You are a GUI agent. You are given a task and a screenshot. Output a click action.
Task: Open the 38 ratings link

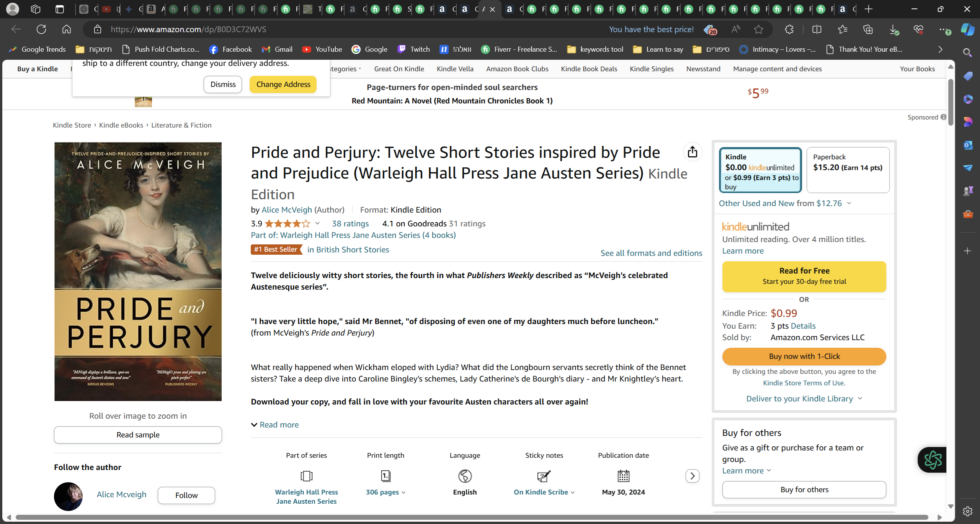pos(350,224)
